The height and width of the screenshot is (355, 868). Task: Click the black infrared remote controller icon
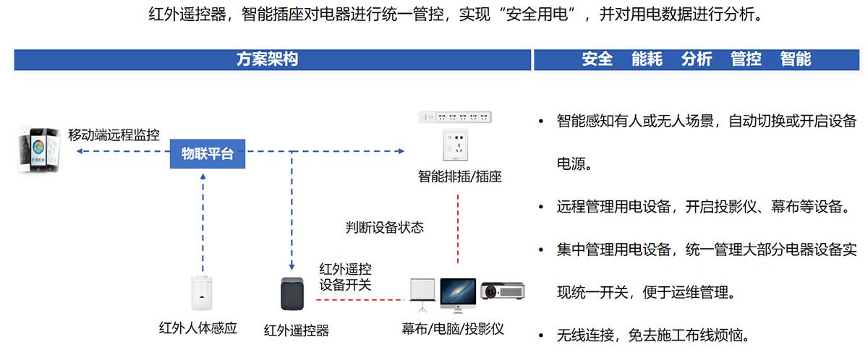point(292,295)
